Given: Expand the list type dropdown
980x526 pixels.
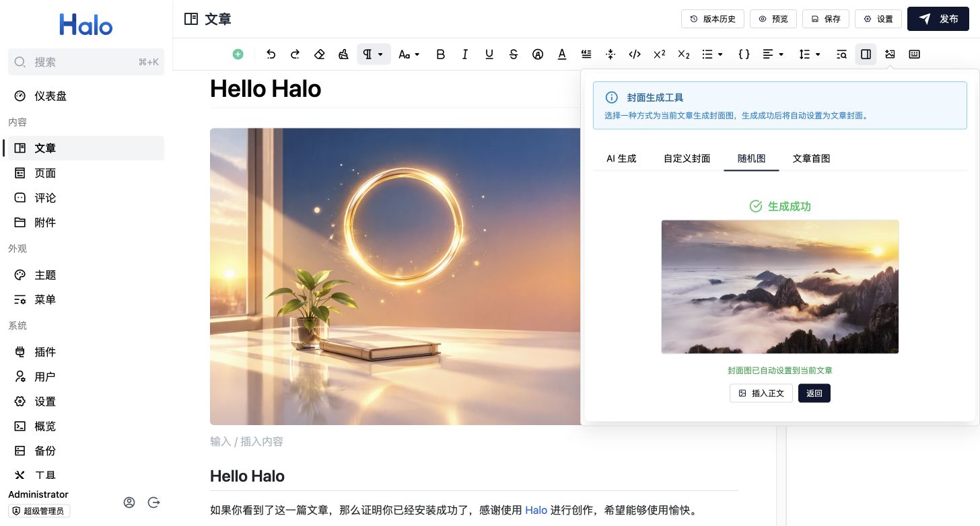Looking at the screenshot, I should 712,54.
